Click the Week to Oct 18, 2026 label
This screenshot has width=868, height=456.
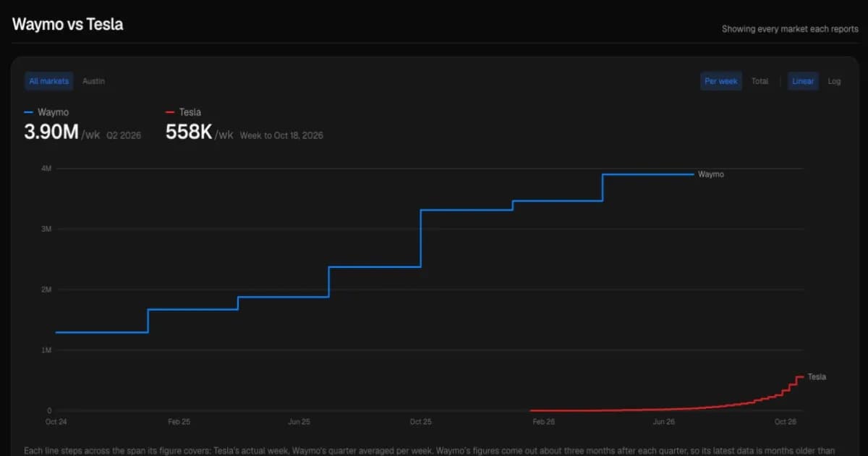[281, 135]
